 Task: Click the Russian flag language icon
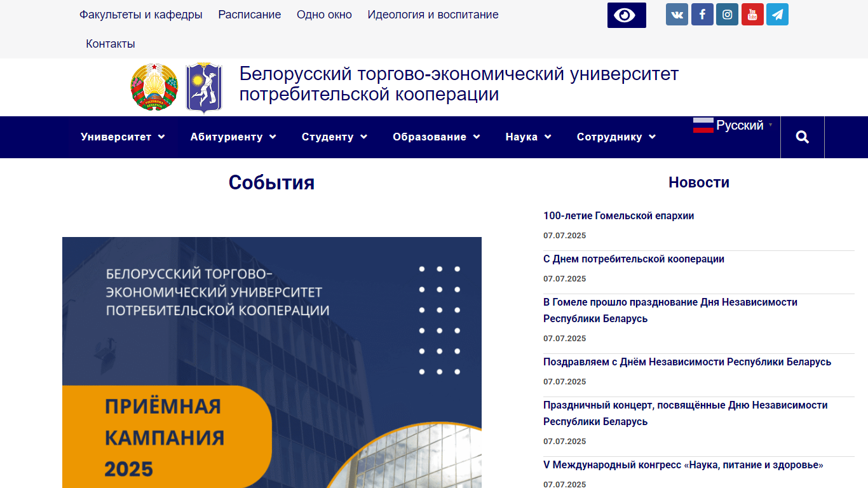point(703,125)
